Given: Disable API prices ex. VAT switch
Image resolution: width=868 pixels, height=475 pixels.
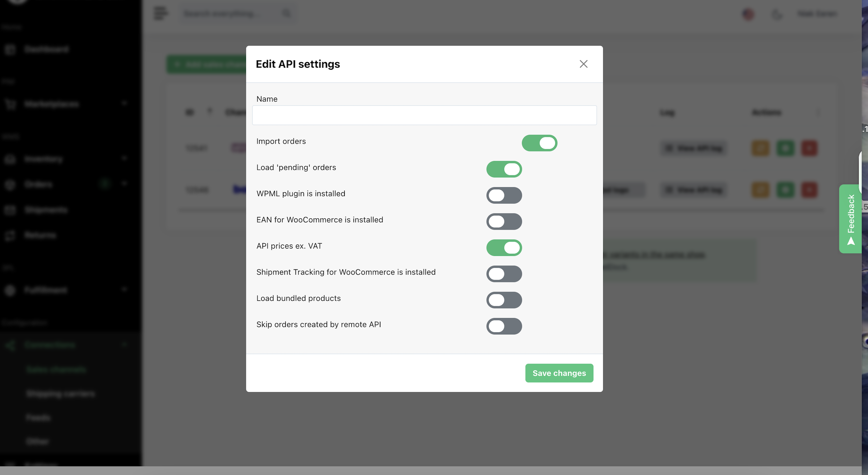Looking at the screenshot, I should [504, 248].
